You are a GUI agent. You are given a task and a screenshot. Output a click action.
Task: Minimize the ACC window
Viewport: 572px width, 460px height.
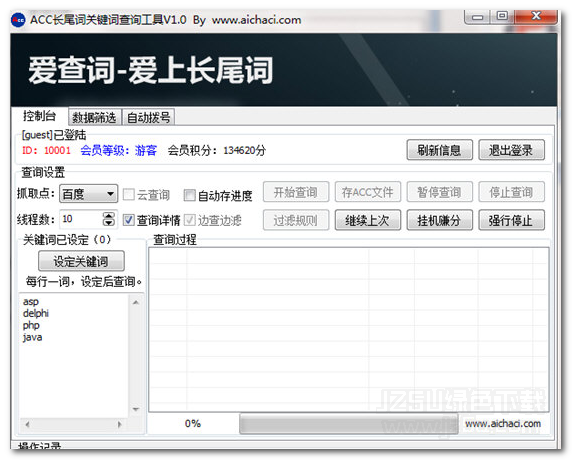click(478, 16)
